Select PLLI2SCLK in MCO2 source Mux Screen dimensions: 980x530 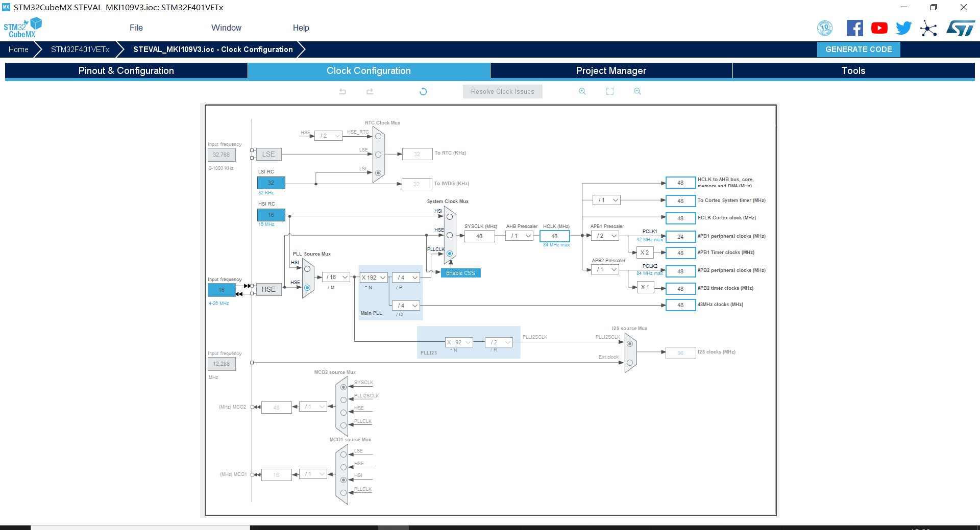coord(344,400)
